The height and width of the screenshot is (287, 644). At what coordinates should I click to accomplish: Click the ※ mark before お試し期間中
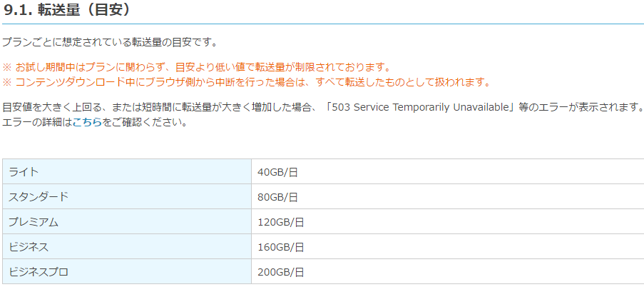(7, 67)
